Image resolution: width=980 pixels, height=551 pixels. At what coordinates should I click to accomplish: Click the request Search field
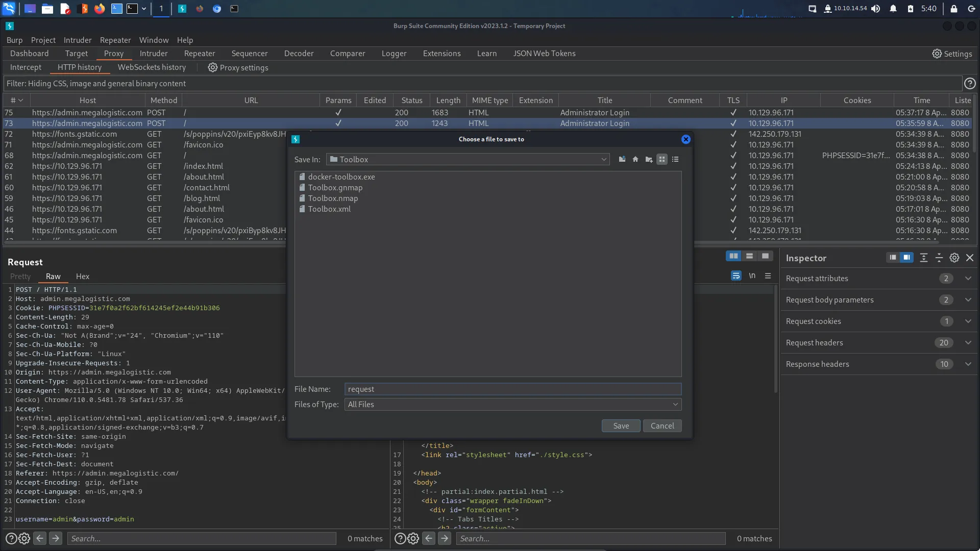[202, 538]
